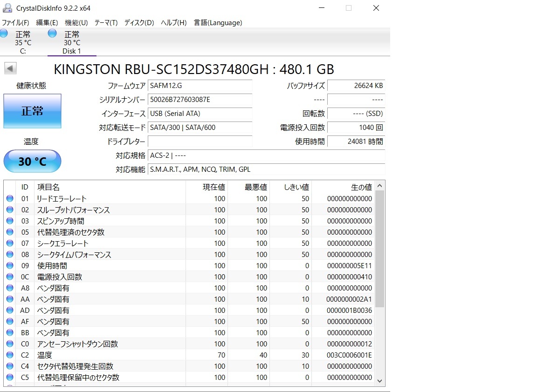Click status dot for ID 02 スループットパフォーマンス

tap(10, 210)
